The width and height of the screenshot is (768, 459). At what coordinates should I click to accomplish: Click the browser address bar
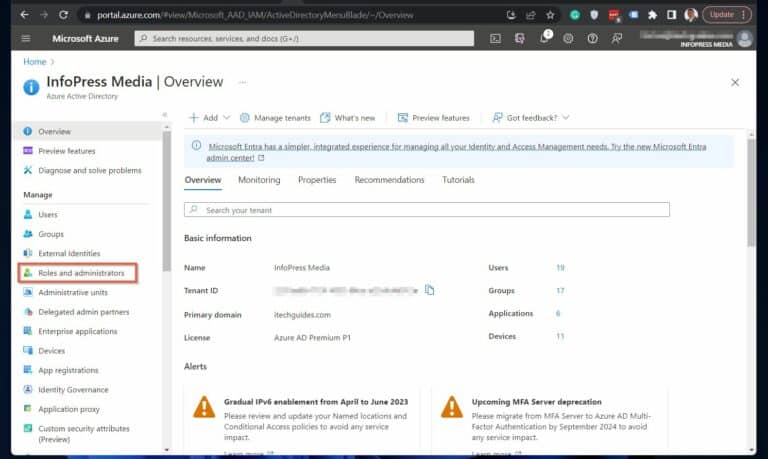[294, 15]
